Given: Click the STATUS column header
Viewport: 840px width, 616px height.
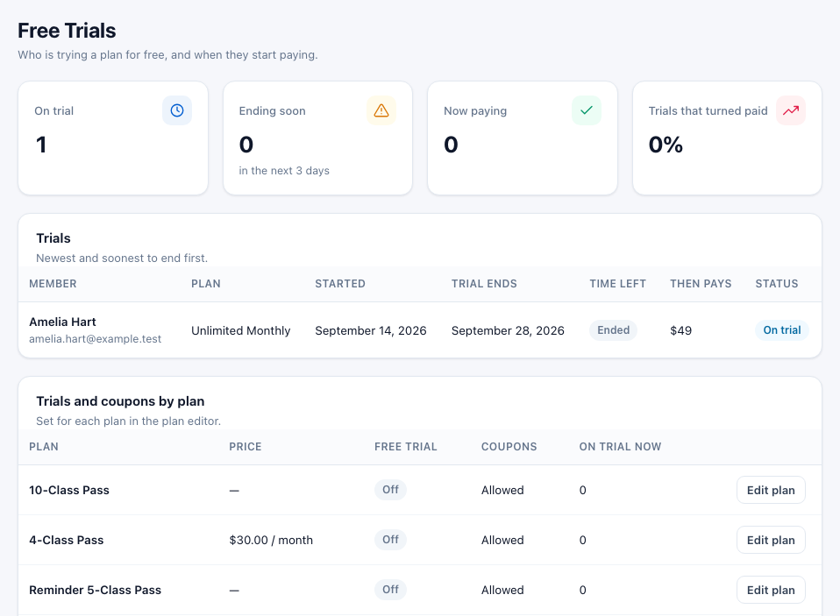Looking at the screenshot, I should coord(776,284).
